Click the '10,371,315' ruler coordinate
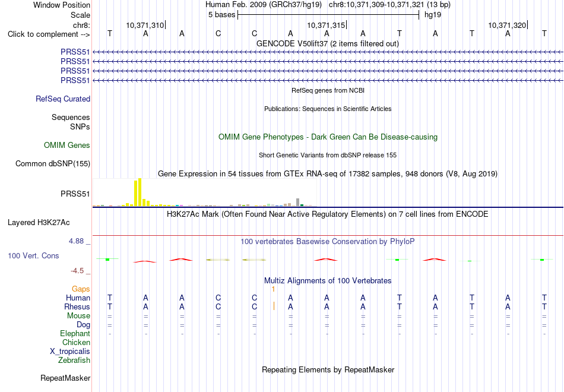This screenshot has height=392, width=564. coord(326,25)
